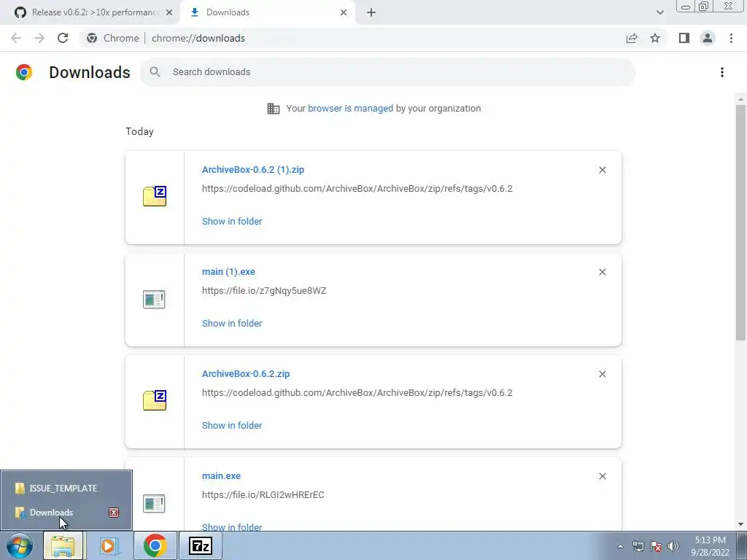This screenshot has height=560, width=747.
Task: Remove ArchiveBox-0.6.2 (1).zip from list
Action: pyautogui.click(x=602, y=170)
